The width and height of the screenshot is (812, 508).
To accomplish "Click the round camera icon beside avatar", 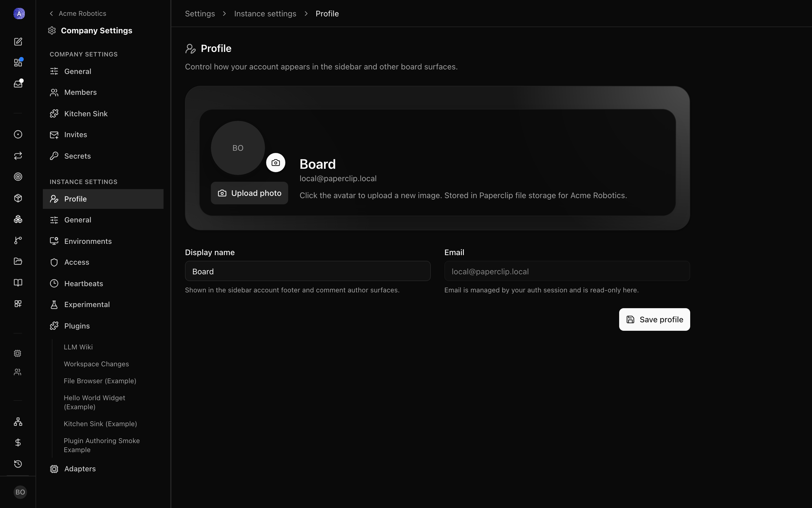I will click(275, 163).
